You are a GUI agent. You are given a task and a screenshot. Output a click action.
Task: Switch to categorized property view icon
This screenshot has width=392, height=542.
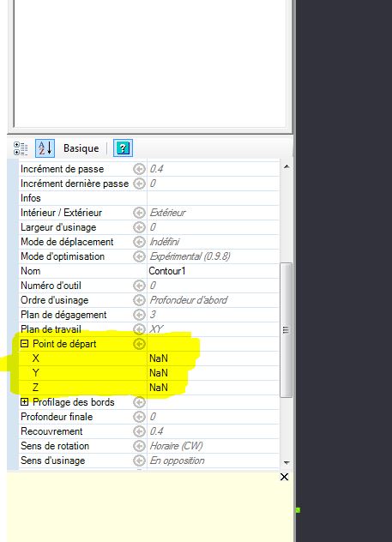[x=21, y=148]
